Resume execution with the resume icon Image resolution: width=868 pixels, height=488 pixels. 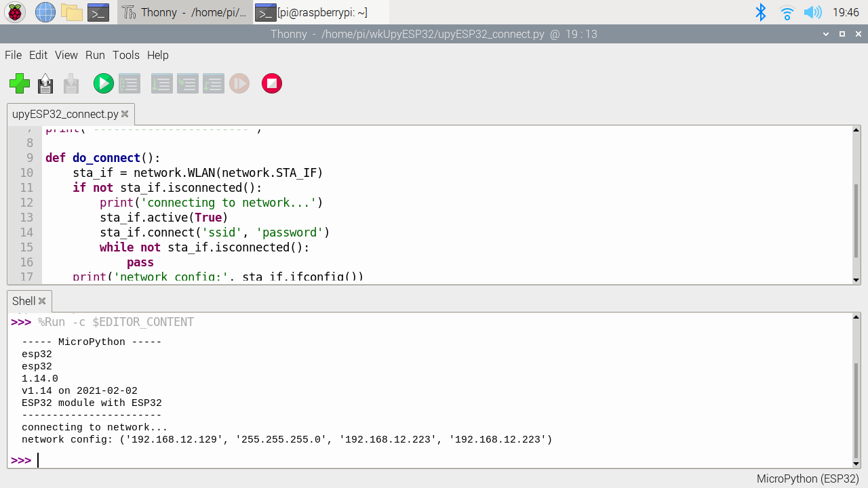tap(239, 83)
